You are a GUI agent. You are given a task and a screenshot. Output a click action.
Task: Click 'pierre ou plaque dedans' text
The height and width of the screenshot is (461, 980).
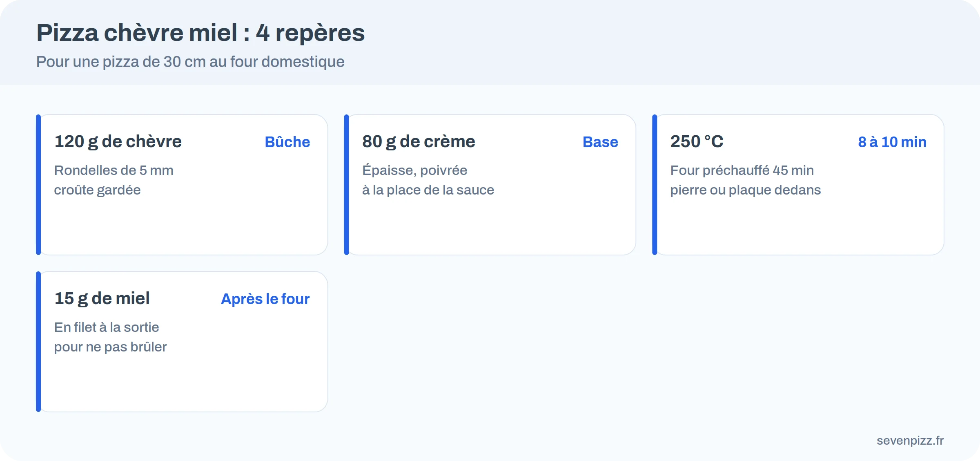point(746,190)
